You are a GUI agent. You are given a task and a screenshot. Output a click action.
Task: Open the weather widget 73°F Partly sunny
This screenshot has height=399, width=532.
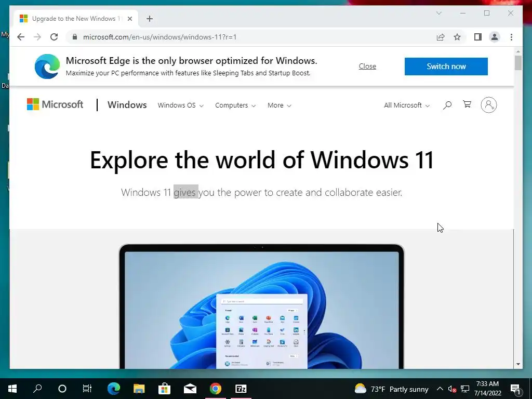tap(391, 389)
